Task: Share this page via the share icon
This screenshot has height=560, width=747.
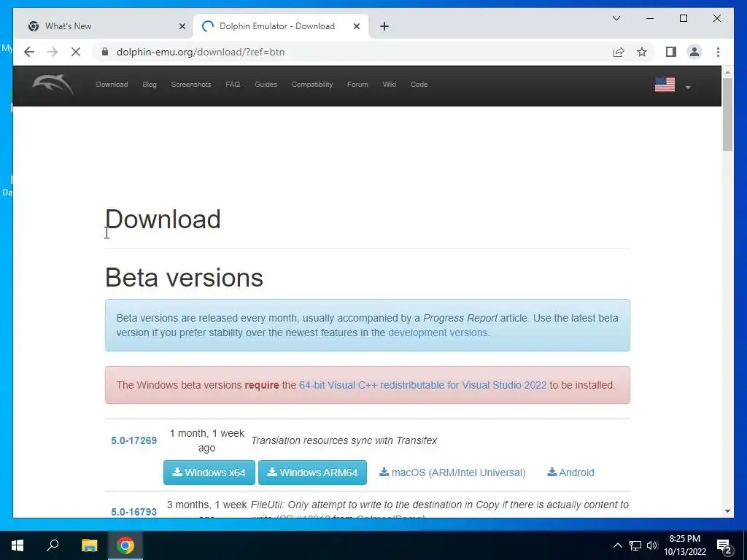Action: point(619,52)
